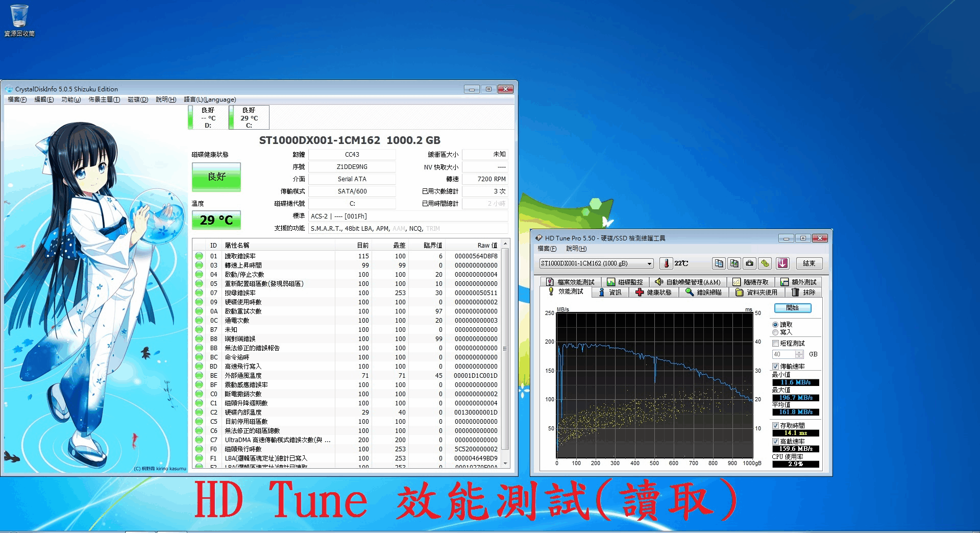Open 功能(u) menu in CrystalDiskInfo

[x=71, y=100]
